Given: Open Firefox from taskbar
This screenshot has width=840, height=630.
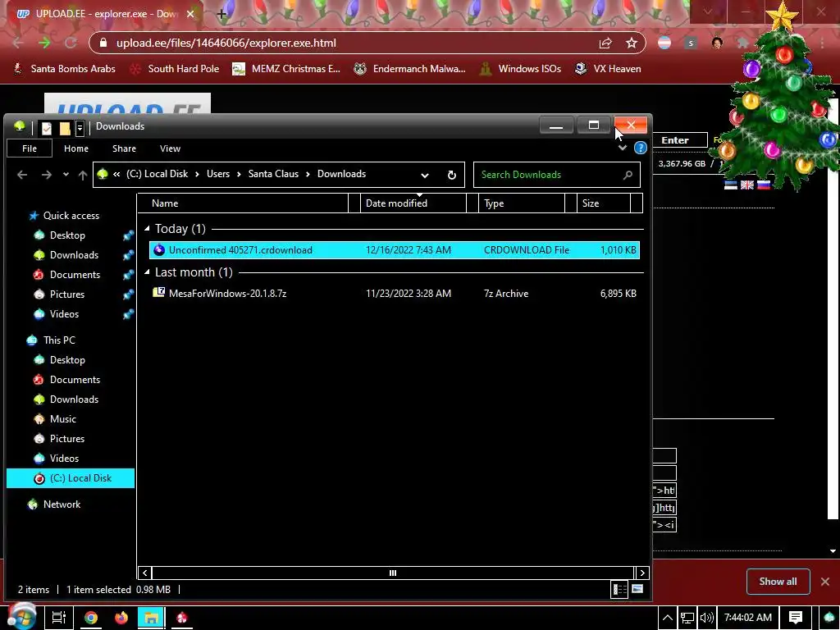Looking at the screenshot, I should 121,618.
